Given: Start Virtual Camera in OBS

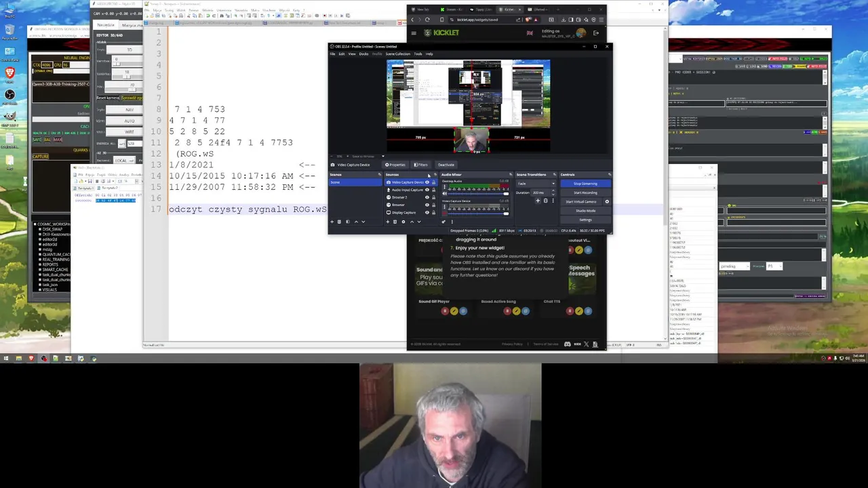Looking at the screenshot, I should 581,201.
